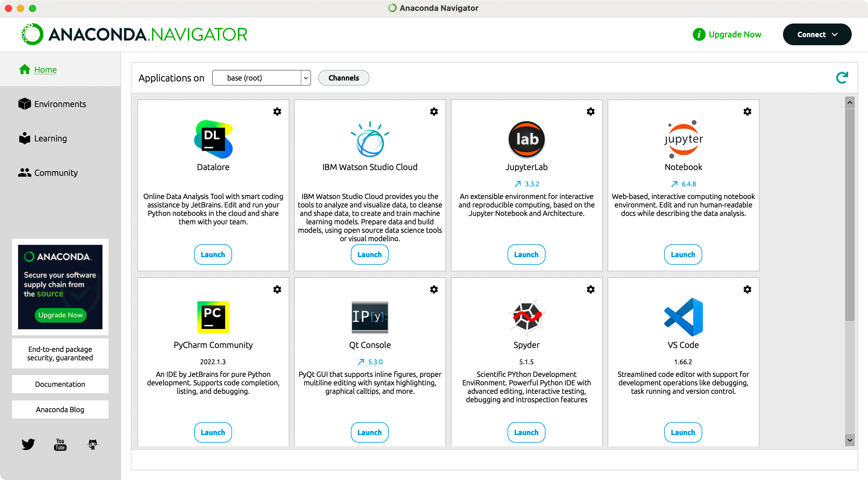Click the Spyder spider-web logo

526,317
